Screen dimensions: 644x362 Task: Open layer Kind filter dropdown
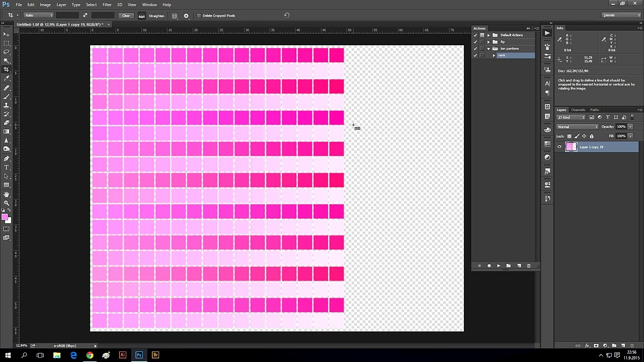(571, 117)
